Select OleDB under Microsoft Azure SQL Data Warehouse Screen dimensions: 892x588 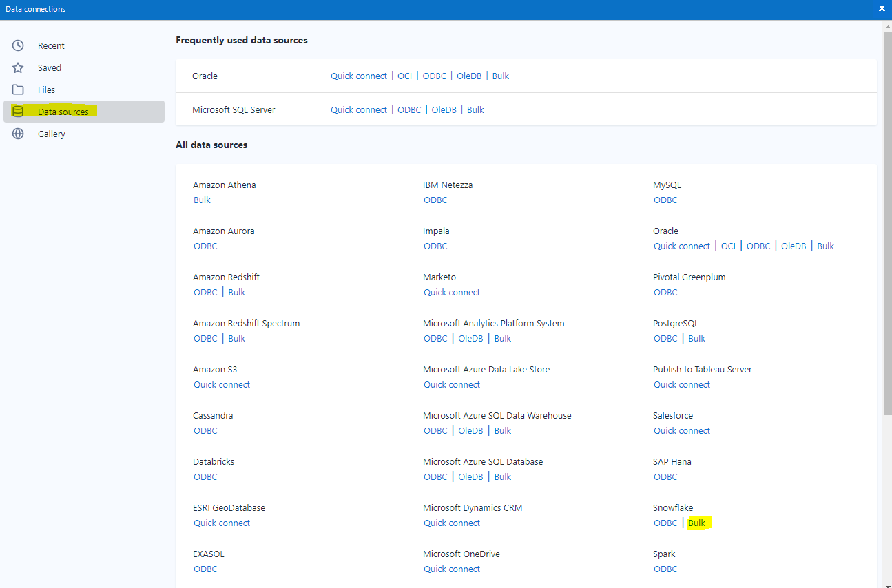(471, 430)
